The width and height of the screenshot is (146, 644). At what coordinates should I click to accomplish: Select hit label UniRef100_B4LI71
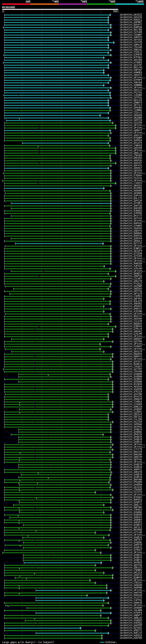pos(131,198)
